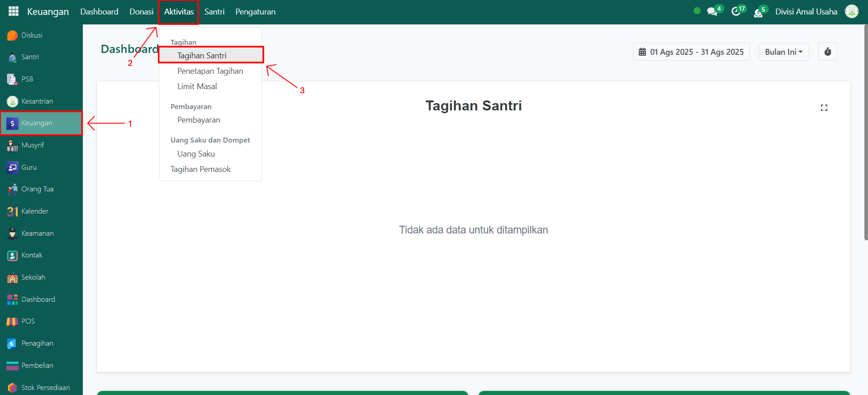868x395 pixels.
Task: Select Tagihan Santri from Aktivitas menu
Action: (202, 56)
